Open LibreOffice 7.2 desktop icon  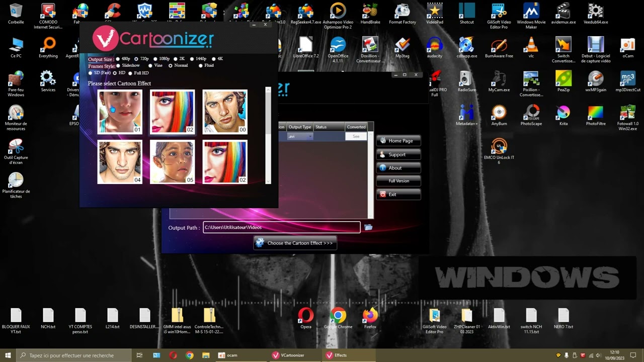click(306, 48)
